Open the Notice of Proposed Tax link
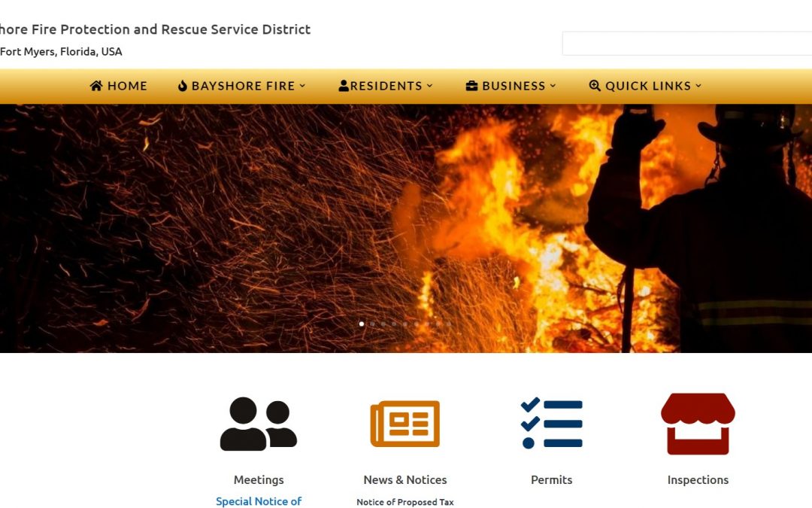Viewport: 812px width, 508px height. pyautogui.click(x=405, y=502)
